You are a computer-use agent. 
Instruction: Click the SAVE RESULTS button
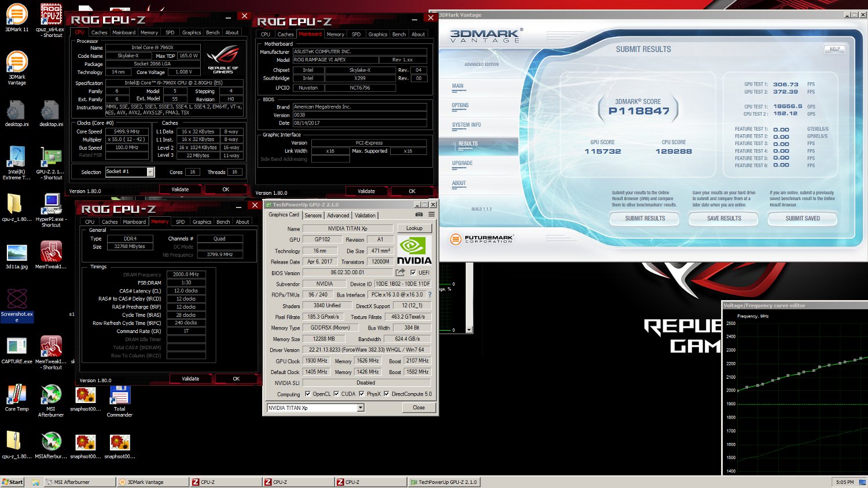pos(724,218)
